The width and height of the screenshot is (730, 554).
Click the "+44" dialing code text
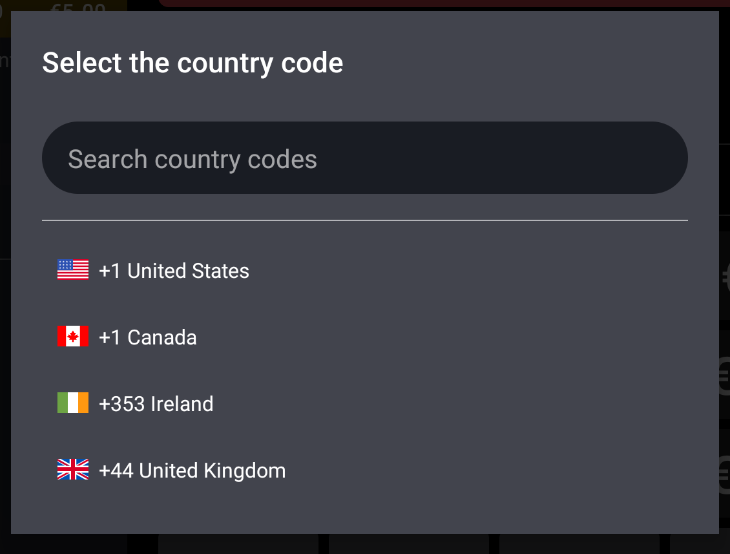(x=116, y=471)
